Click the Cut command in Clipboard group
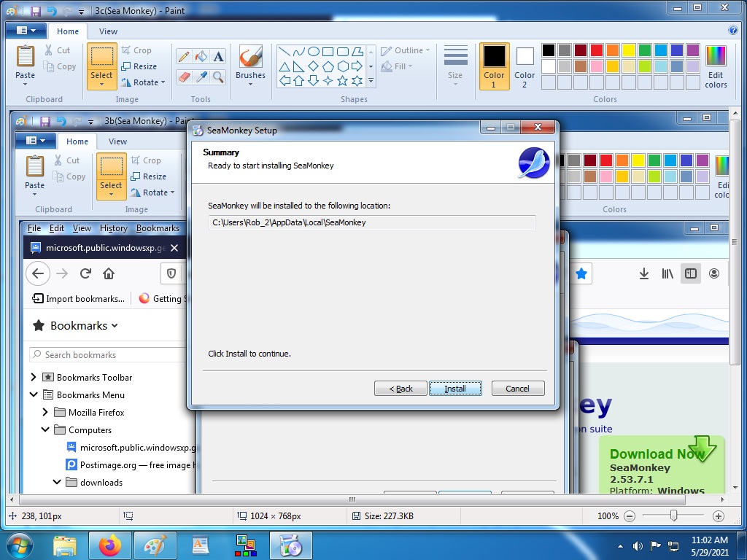 [x=57, y=50]
